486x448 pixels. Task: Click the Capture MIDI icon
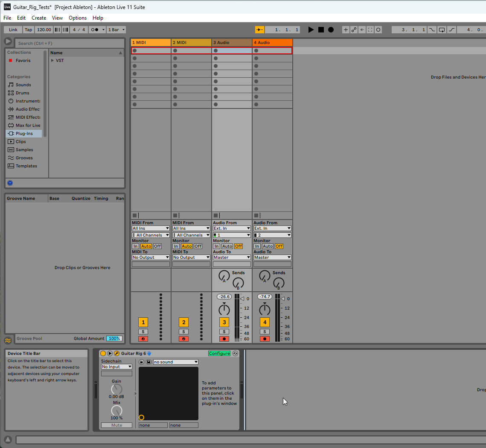[x=370, y=30]
